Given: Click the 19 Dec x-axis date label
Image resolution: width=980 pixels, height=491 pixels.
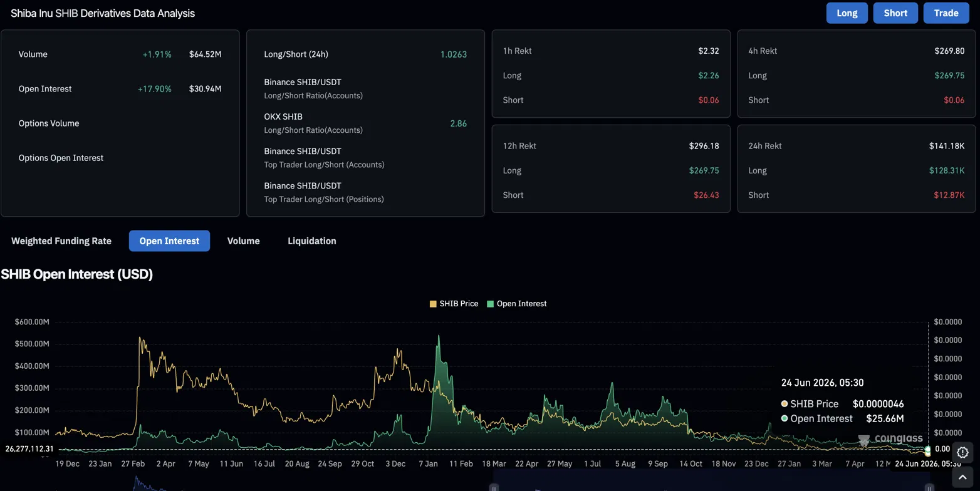Looking at the screenshot, I should tap(67, 464).
